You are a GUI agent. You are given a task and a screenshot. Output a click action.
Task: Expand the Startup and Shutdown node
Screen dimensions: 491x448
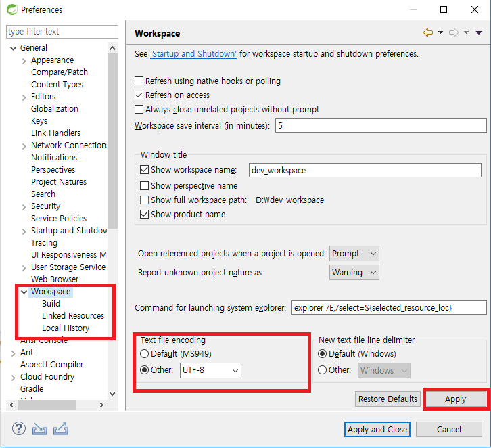(x=24, y=231)
